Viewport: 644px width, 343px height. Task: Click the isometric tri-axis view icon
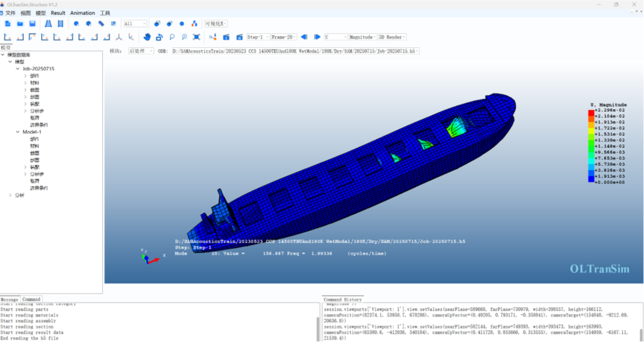tap(119, 37)
